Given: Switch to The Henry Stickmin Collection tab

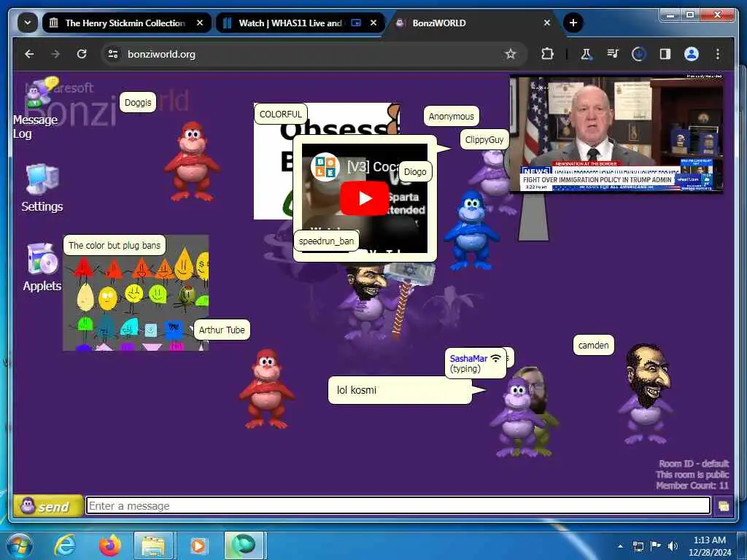Looking at the screenshot, I should 126,23.
